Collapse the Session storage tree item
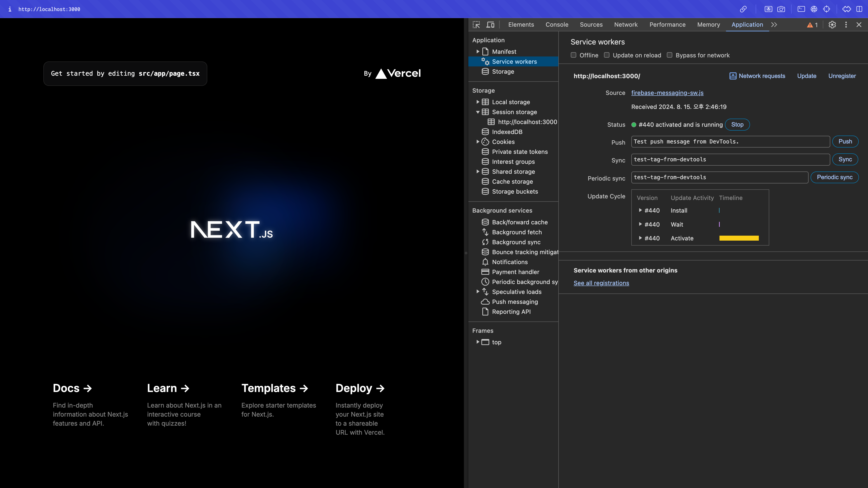 pos(478,112)
